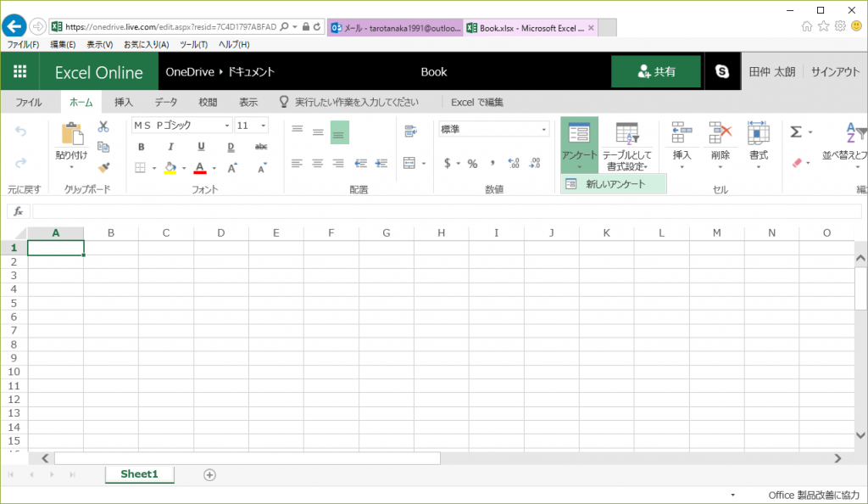Open browser favorites star

pyautogui.click(x=824, y=26)
